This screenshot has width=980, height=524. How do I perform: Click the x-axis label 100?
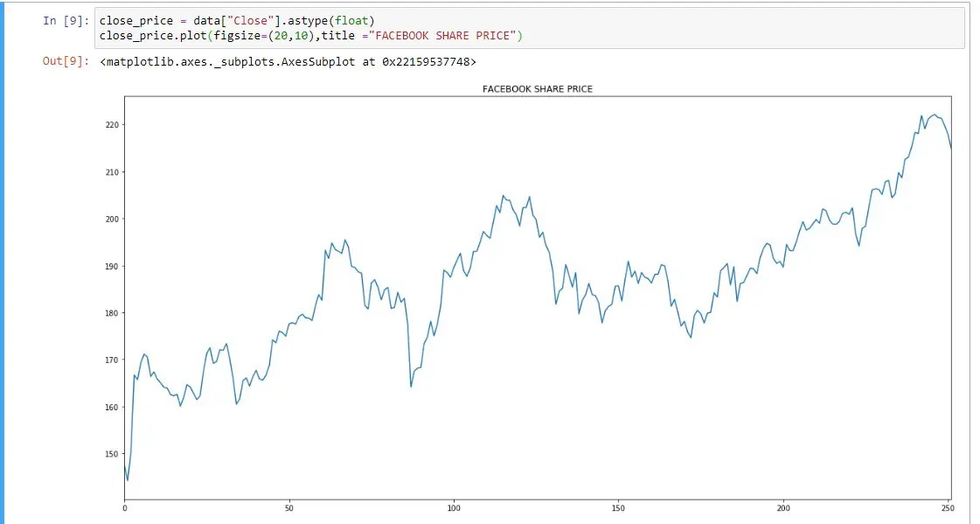(454, 508)
